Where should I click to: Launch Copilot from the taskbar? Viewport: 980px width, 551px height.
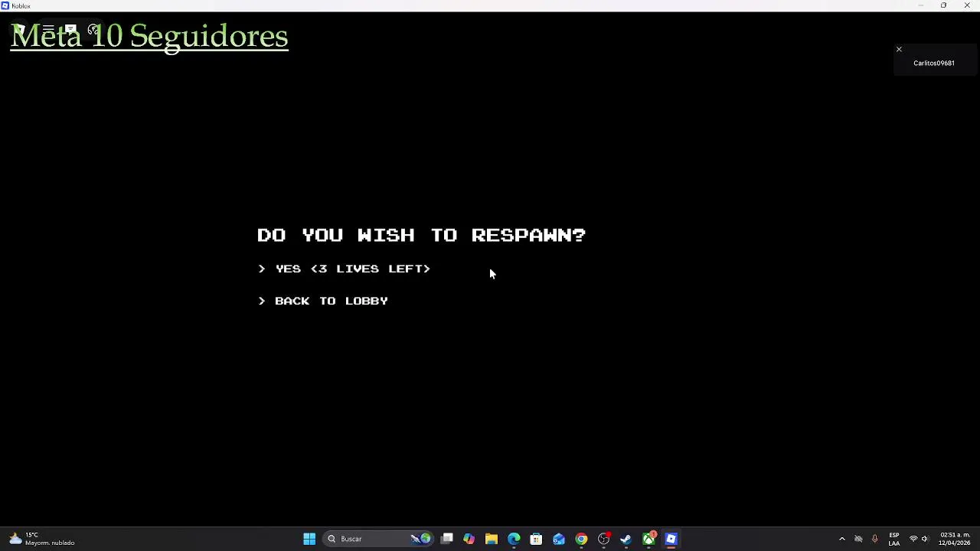[x=469, y=539]
